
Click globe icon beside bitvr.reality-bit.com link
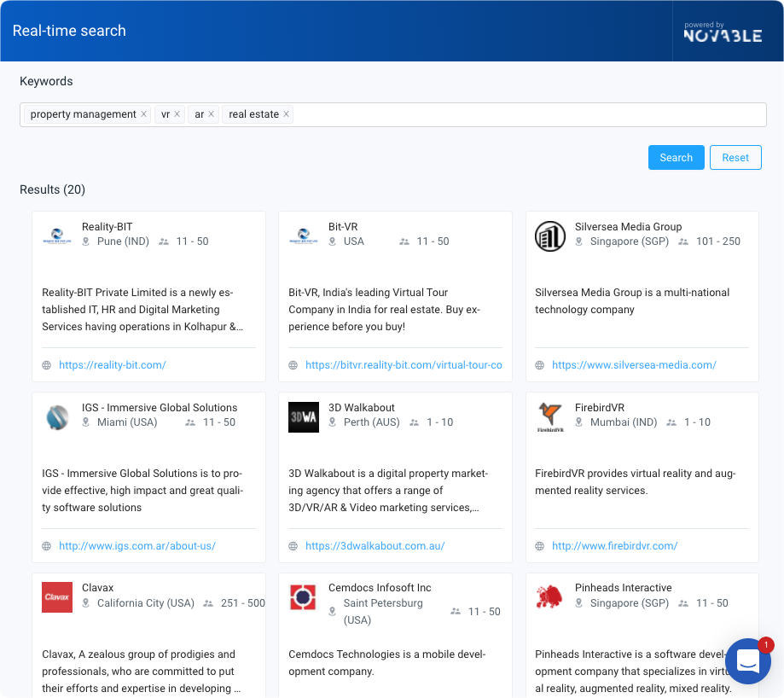tap(293, 365)
